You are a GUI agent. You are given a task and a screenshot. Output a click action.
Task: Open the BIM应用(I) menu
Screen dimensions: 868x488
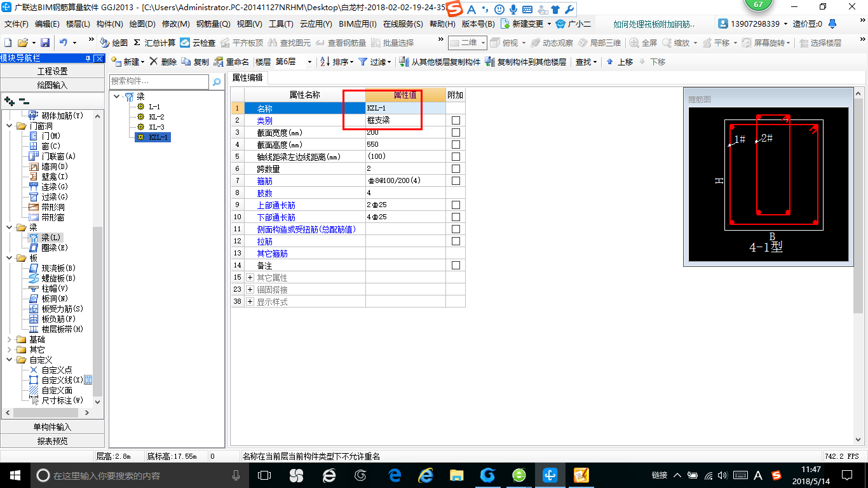tap(358, 24)
